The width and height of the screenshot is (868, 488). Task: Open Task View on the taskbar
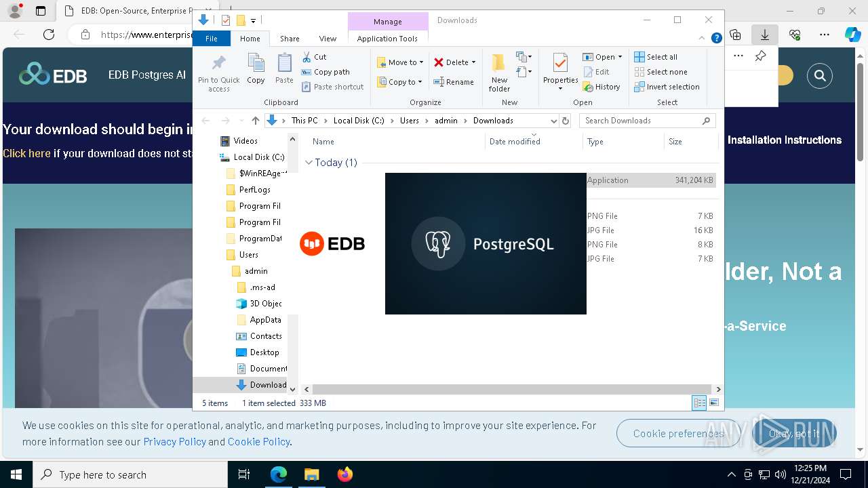[x=244, y=474]
